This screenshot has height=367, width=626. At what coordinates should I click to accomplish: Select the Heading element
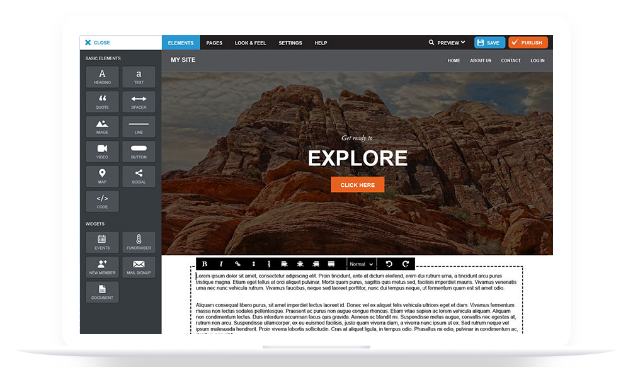point(102,77)
